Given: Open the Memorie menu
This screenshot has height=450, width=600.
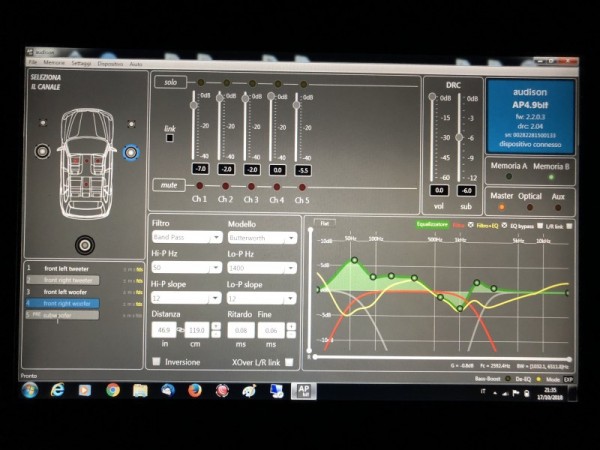Looking at the screenshot, I should click(x=54, y=62).
